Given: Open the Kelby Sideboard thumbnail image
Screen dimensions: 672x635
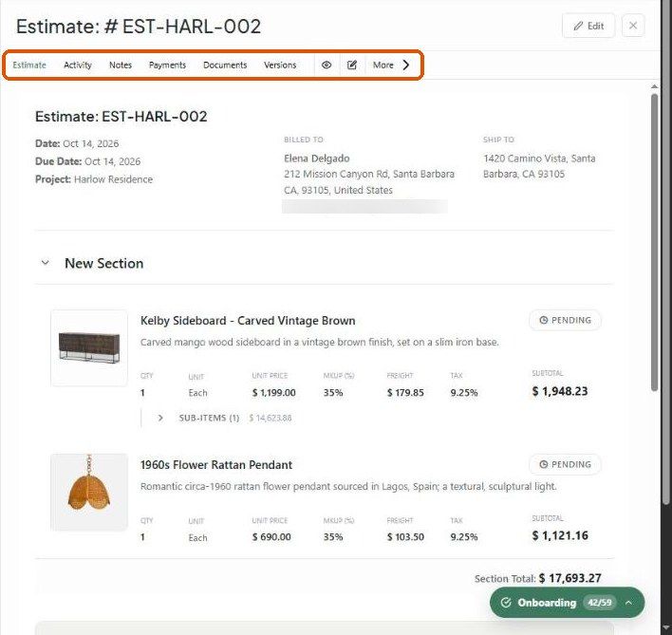Looking at the screenshot, I should (x=89, y=348).
